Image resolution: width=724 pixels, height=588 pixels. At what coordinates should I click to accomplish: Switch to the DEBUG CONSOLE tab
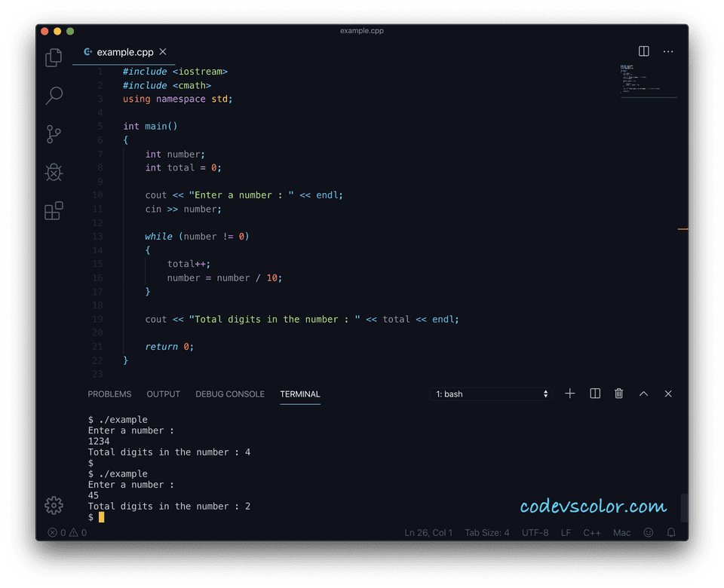click(230, 394)
